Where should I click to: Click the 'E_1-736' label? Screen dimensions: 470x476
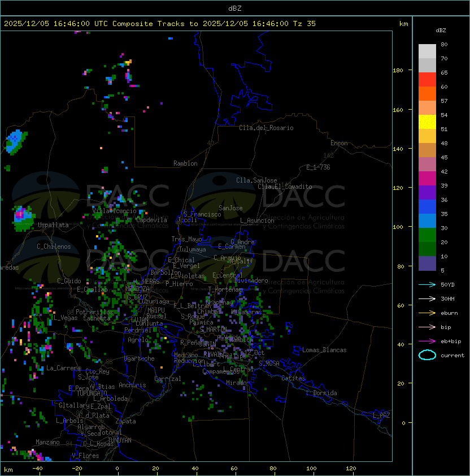(x=318, y=167)
